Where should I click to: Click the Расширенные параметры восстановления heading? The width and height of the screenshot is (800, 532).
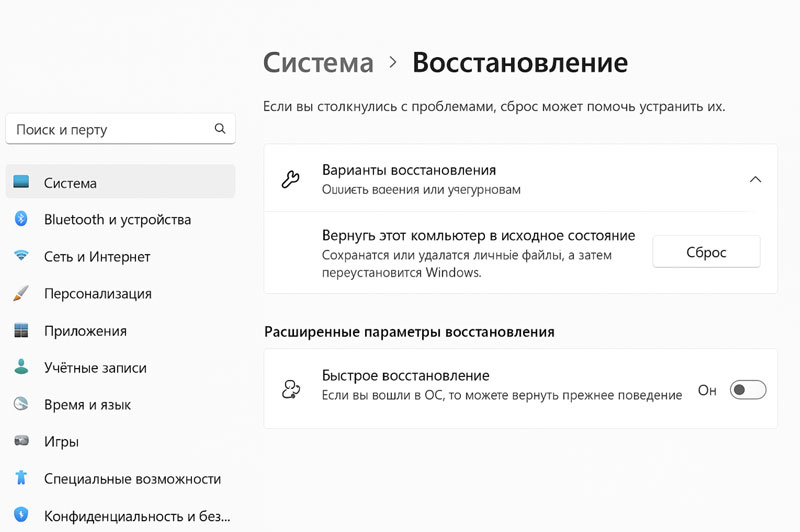(x=409, y=332)
